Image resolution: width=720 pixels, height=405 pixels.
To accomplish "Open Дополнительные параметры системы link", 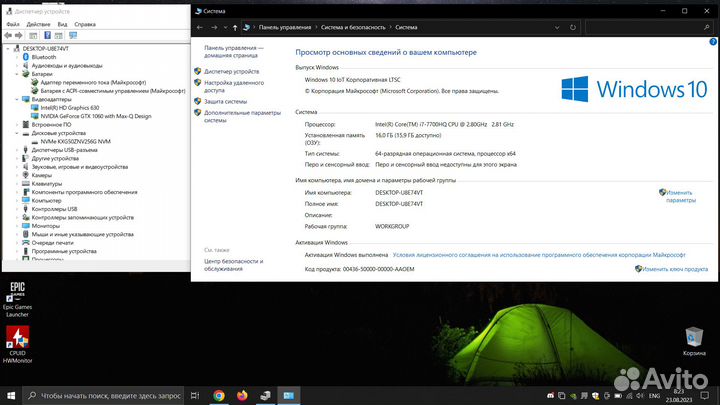I will [x=242, y=116].
